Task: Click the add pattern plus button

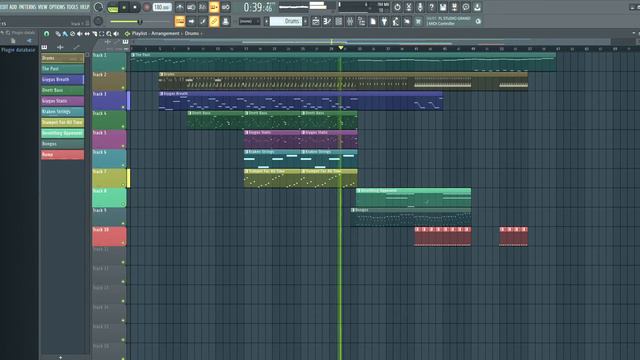Action: [305, 21]
